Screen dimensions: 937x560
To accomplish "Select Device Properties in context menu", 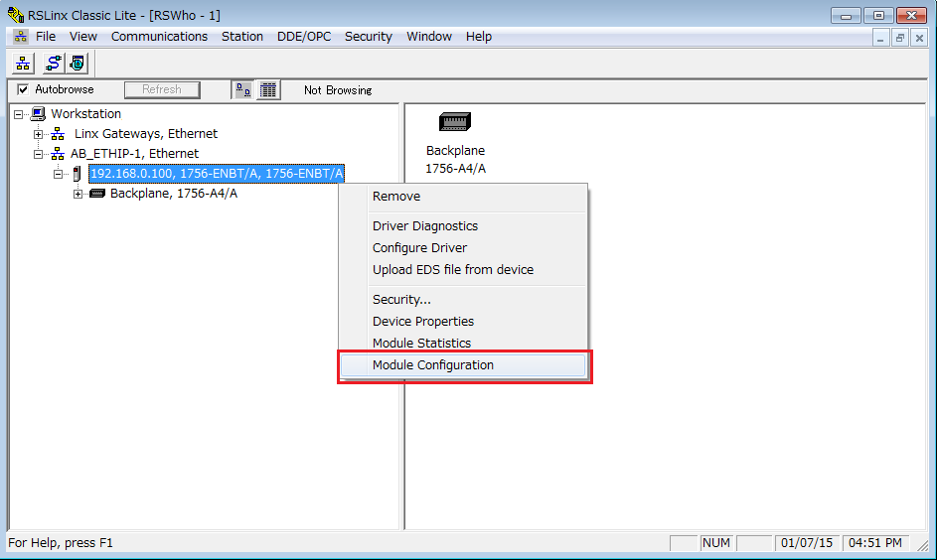I will click(423, 322).
